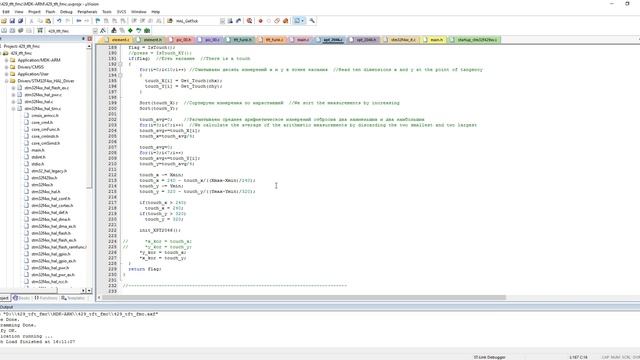This screenshot has width=640, height=360.
Task: Insert breakpoint red dot icon
Action: [260, 21]
